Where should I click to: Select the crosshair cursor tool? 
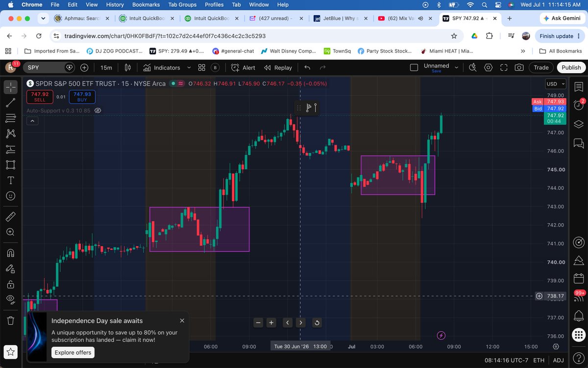11,87
